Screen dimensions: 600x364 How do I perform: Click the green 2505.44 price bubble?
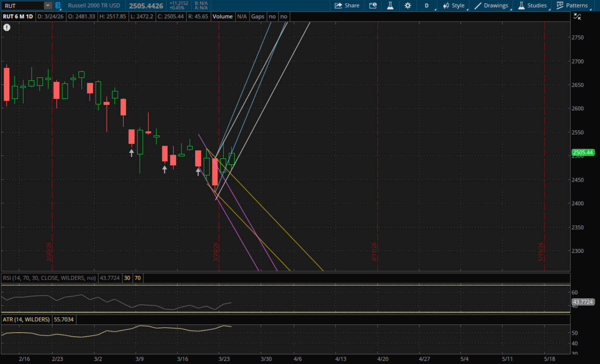coord(583,152)
